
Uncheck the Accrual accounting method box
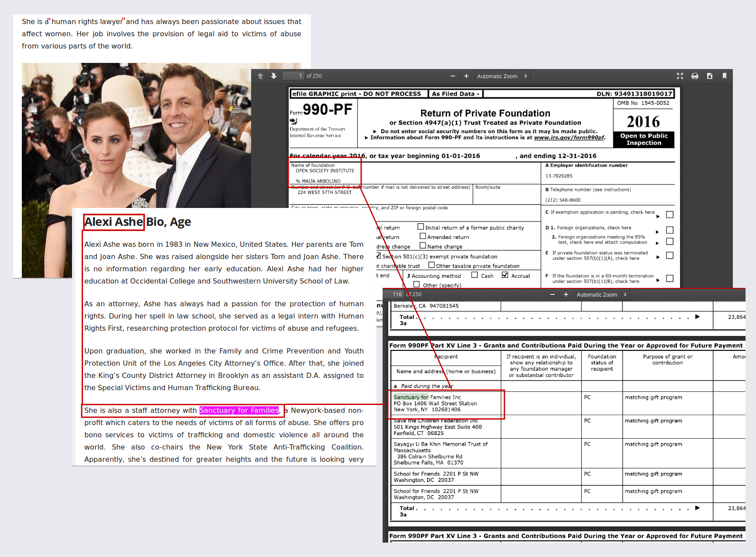[x=505, y=275]
